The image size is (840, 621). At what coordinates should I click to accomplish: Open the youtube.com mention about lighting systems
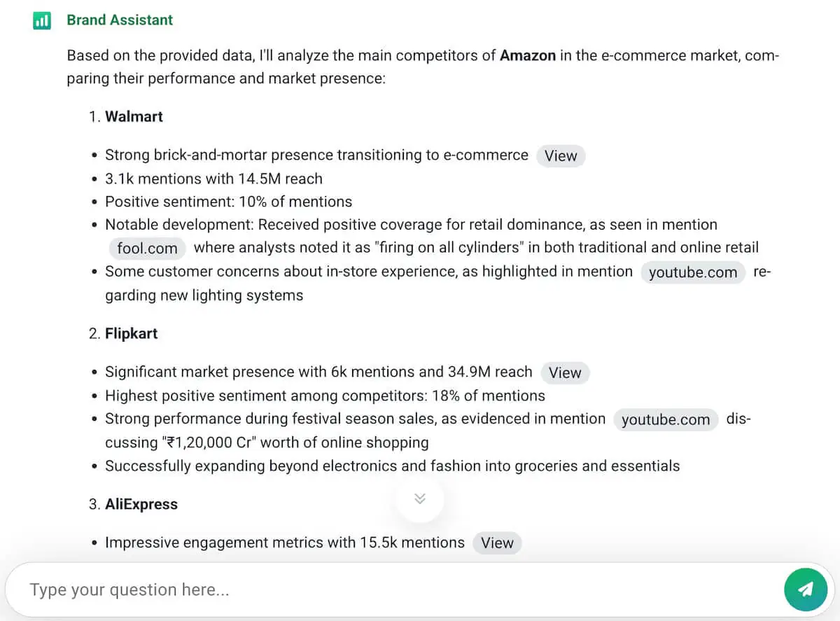pyautogui.click(x=693, y=272)
